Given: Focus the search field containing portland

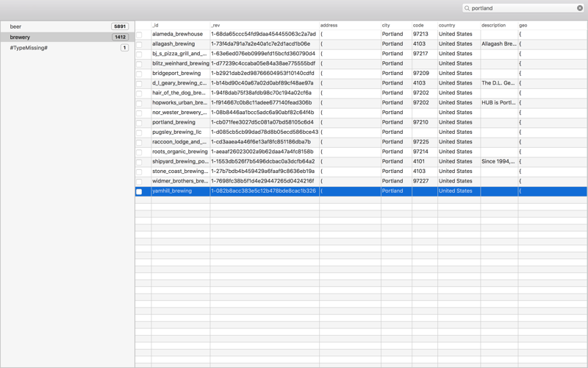Looking at the screenshot, I should click(523, 8).
